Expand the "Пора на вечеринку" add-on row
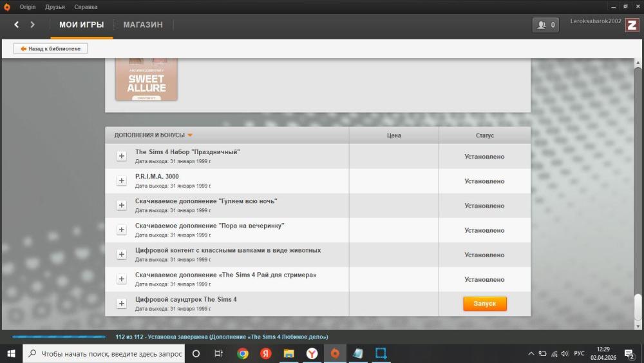This screenshot has height=363, width=644. 121,230
